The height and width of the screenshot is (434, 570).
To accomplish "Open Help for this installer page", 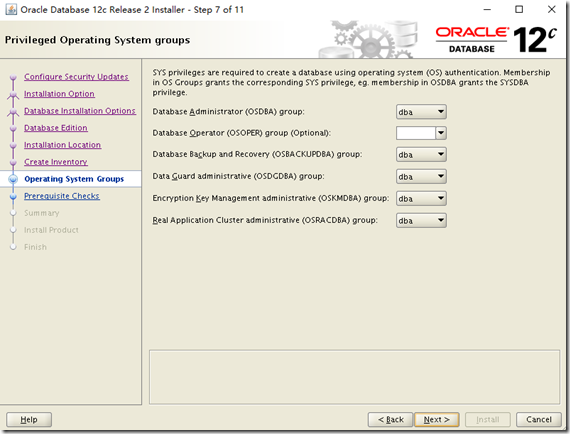I will coord(29,419).
